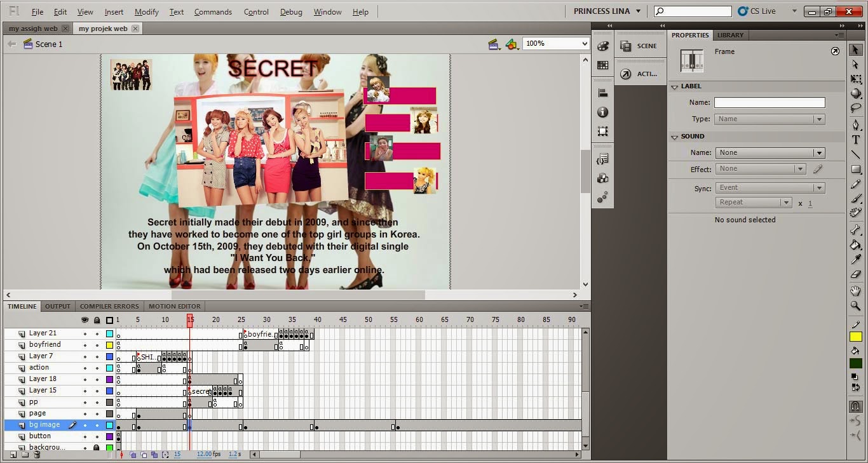Open the Sync Event dropdown
868x463 pixels.
pyautogui.click(x=770, y=187)
